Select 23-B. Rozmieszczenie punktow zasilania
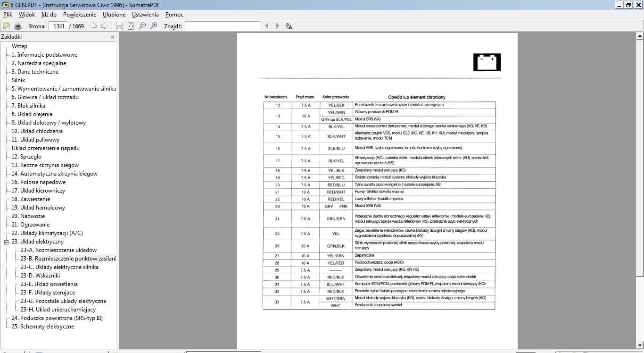The height and width of the screenshot is (353, 644). pos(68,259)
